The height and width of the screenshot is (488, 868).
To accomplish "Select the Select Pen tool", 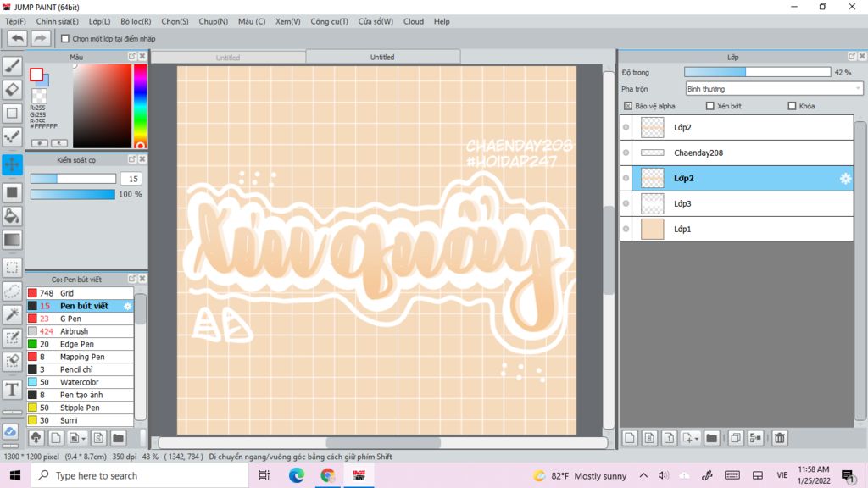I will (x=12, y=338).
